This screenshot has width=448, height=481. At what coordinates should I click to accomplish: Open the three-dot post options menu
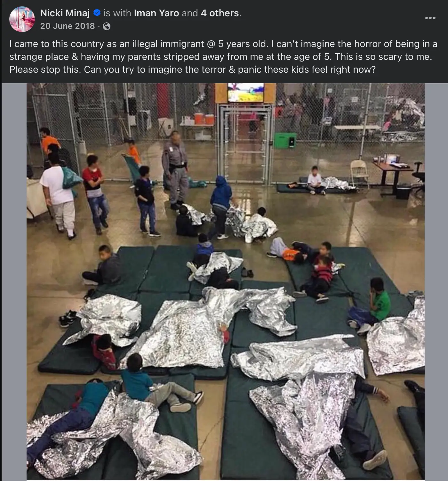tap(430, 18)
